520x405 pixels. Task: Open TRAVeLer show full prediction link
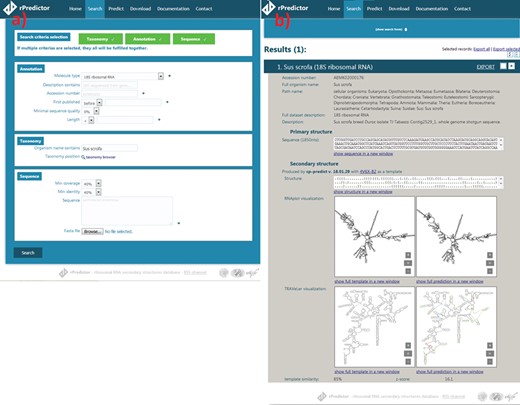pos(450,372)
